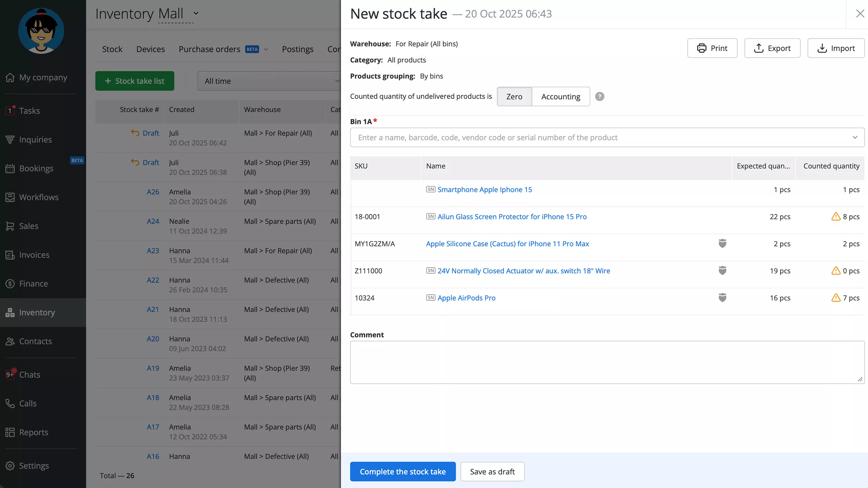
Task: Open the Inventory Mall location dropdown
Action: tap(196, 14)
